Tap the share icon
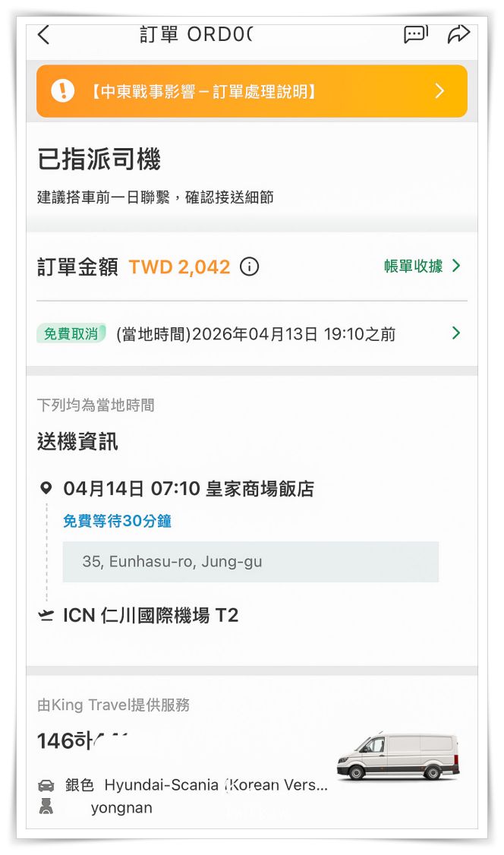 459,34
